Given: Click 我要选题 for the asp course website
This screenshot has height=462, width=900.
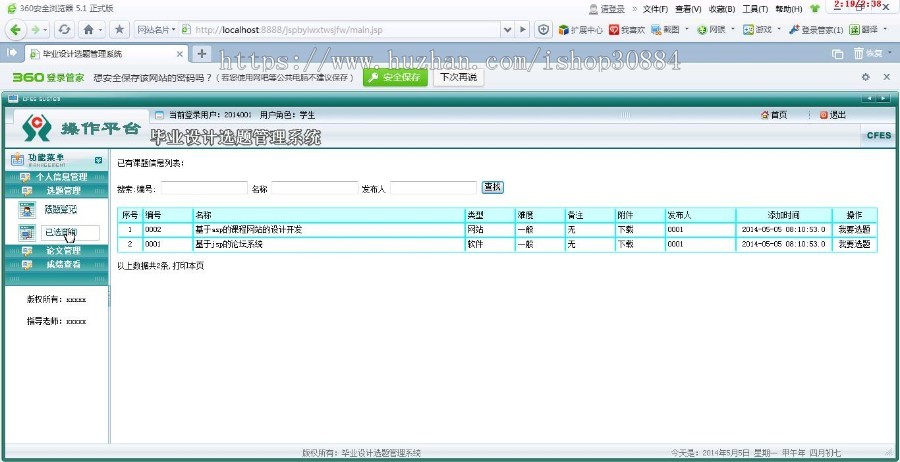Looking at the screenshot, I should click(854, 230).
